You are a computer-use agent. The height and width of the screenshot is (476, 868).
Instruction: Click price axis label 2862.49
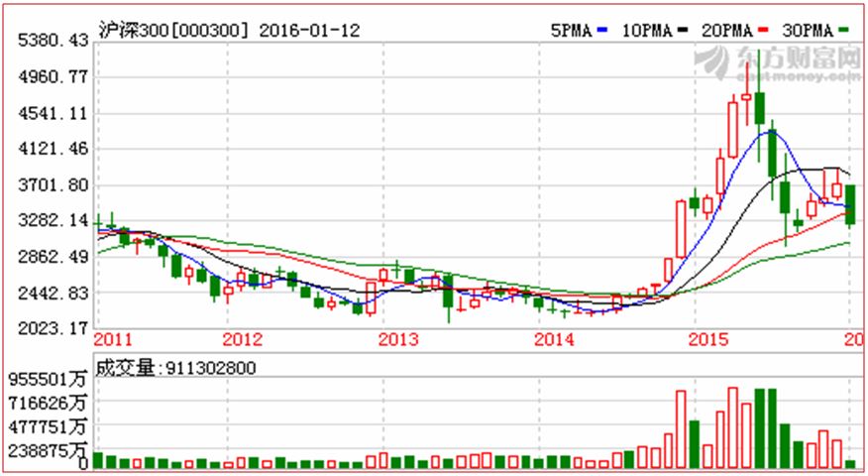point(54,257)
